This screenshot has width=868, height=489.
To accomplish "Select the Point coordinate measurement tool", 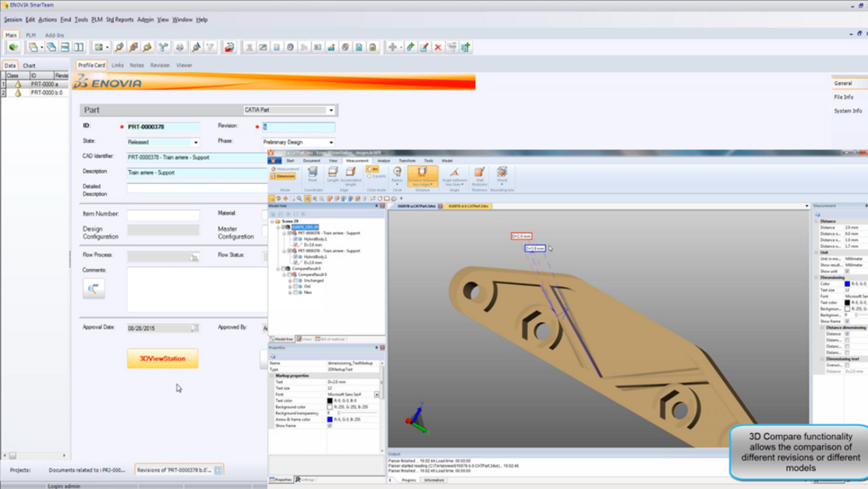I will pyautogui.click(x=313, y=174).
